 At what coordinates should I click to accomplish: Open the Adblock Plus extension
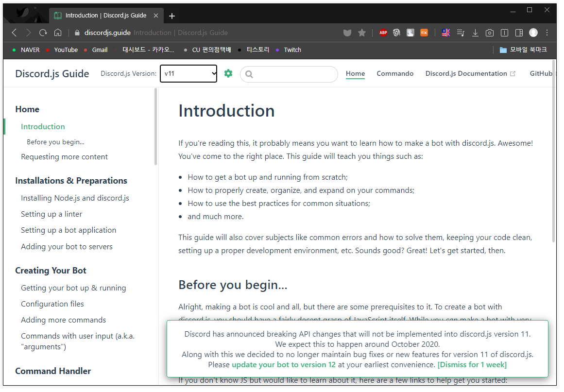(x=383, y=33)
